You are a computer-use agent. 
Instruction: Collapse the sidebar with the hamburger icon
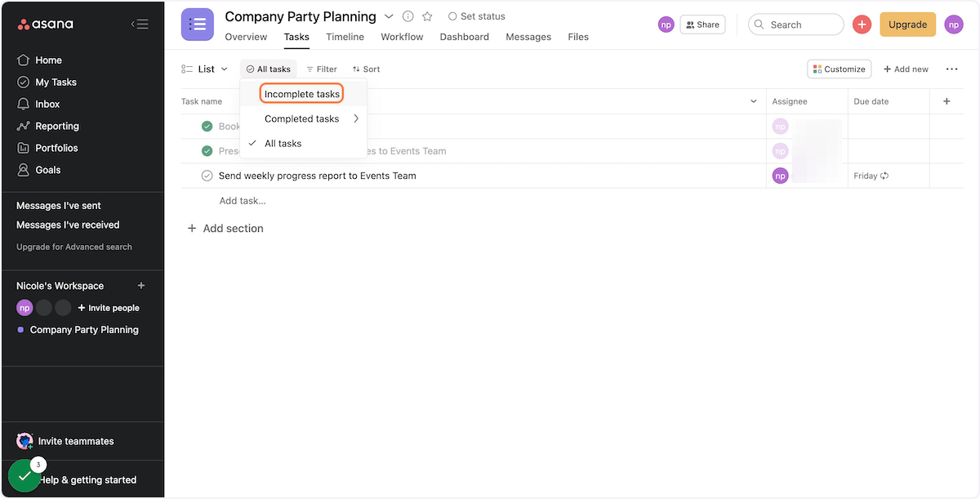coord(140,25)
